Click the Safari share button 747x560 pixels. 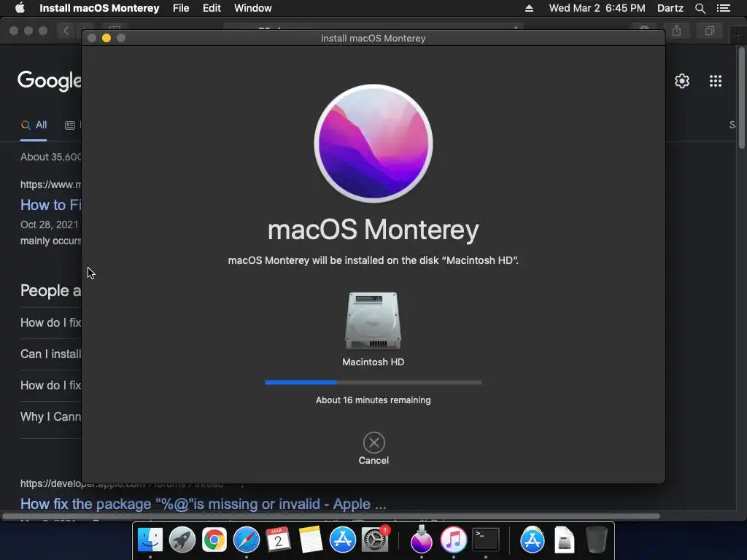[x=676, y=31]
